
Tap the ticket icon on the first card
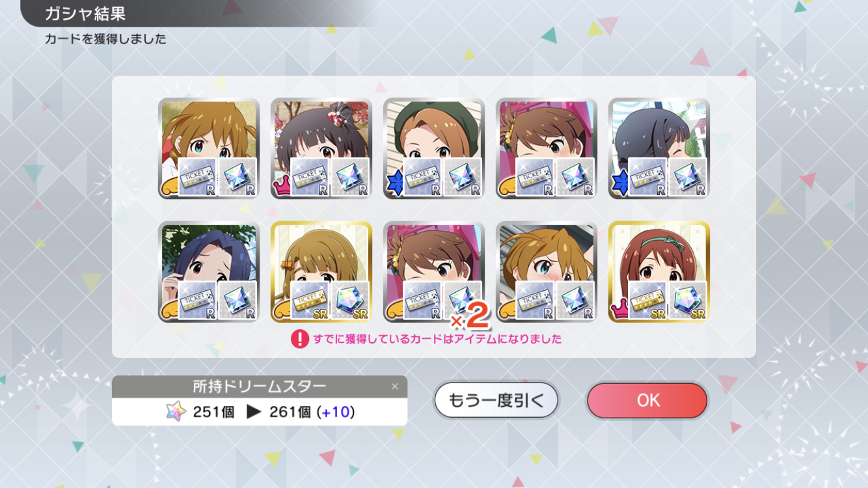coord(197,177)
